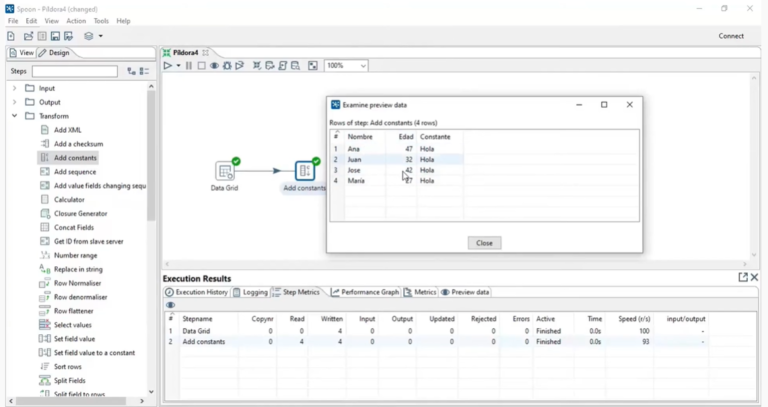This screenshot has height=407, width=768.
Task: Click the Data Grid step on canvas
Action: [225, 171]
